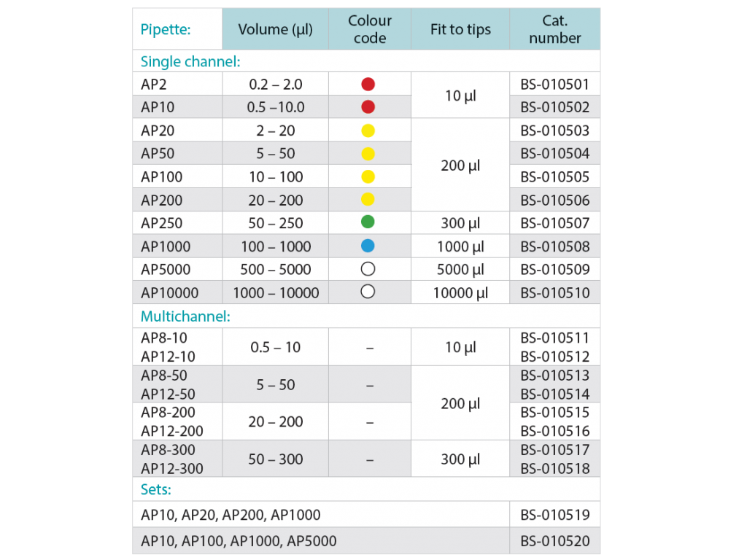Select the Cat. number column header
Screen dimensions: 747x560
coord(554,30)
